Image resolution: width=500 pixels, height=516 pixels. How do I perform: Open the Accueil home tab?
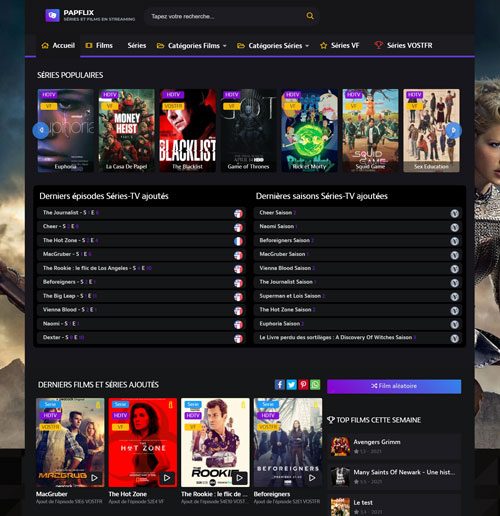(58, 45)
